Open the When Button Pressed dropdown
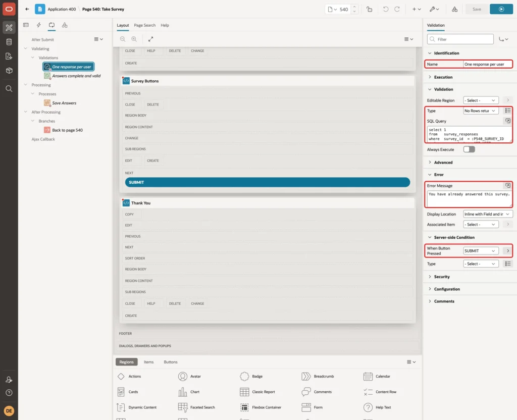 coord(481,251)
